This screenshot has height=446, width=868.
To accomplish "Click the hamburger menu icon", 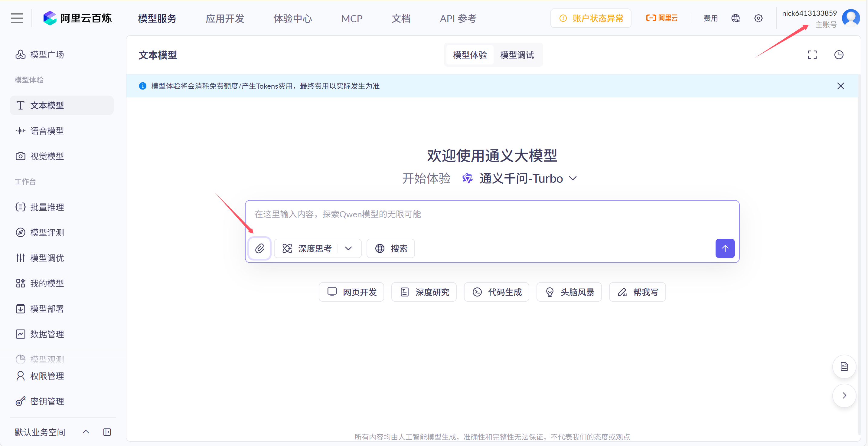I will (x=17, y=18).
